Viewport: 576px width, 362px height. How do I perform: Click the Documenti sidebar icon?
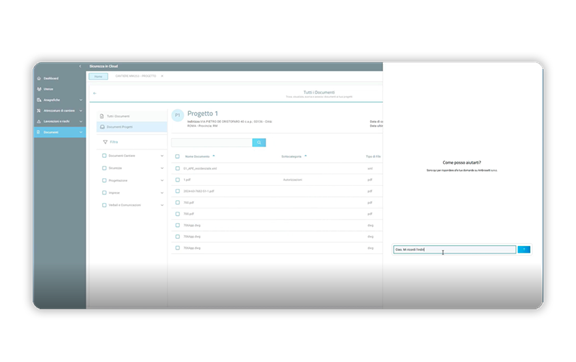pyautogui.click(x=39, y=132)
